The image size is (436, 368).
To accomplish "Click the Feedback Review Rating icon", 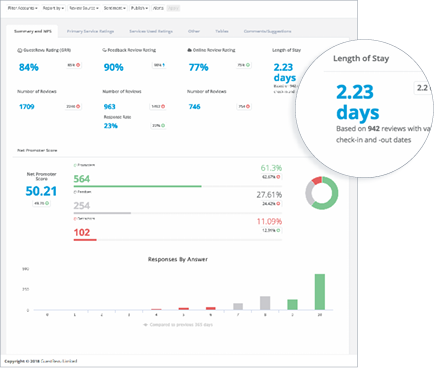I will coord(104,50).
